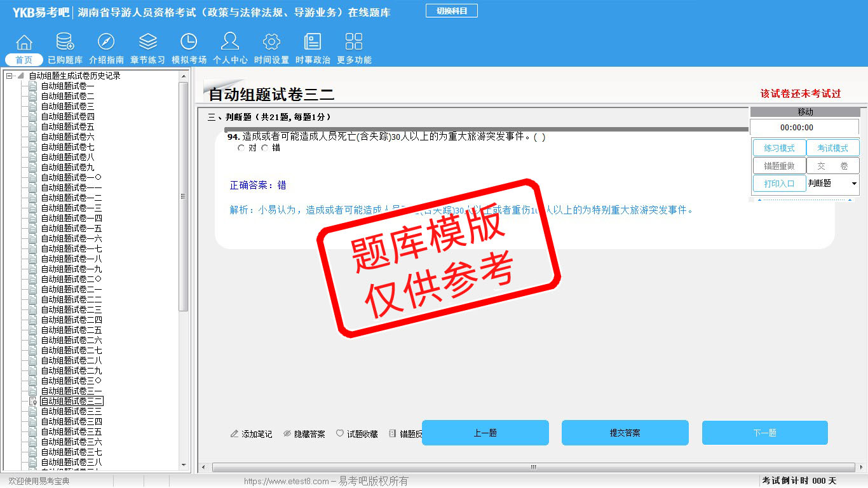The height and width of the screenshot is (488, 868).
Task: Click the horizontal scrollbar at the bottom
Action: [532, 467]
